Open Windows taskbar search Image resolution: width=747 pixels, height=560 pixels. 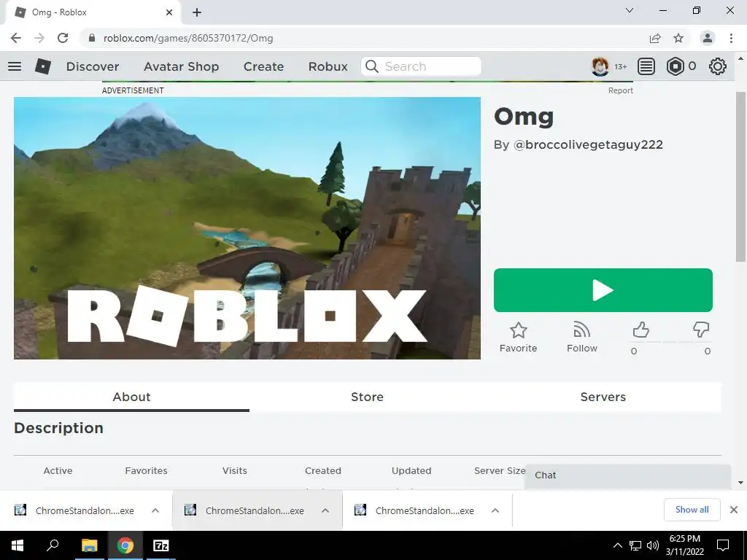coord(52,545)
